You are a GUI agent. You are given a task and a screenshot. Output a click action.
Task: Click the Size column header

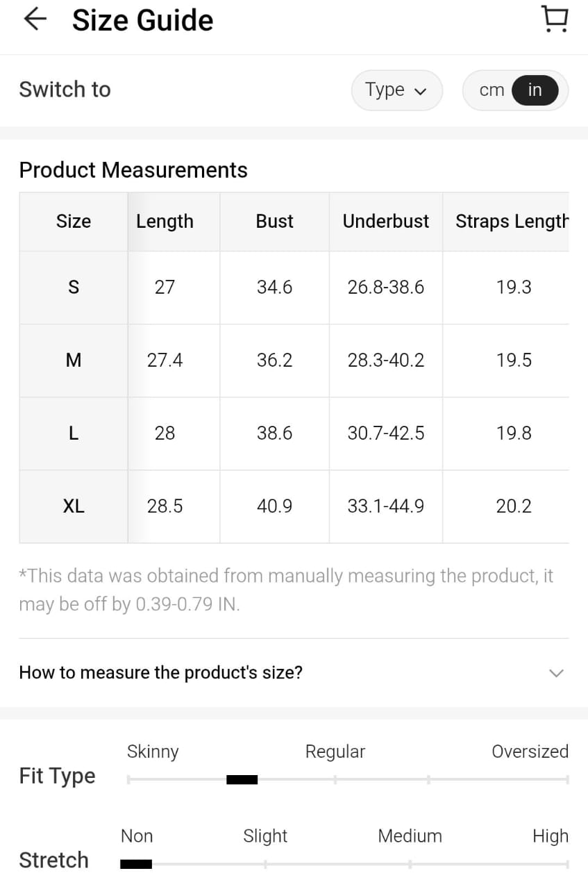point(74,222)
